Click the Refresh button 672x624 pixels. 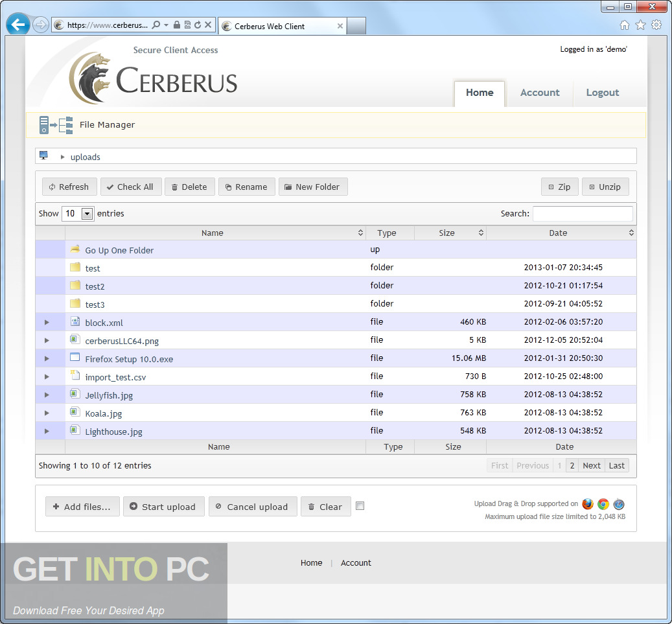(x=69, y=187)
